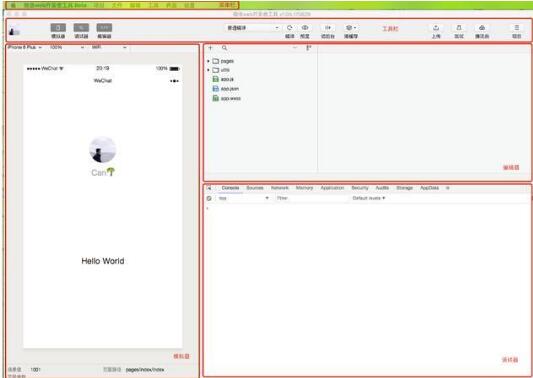Toggle the editor panel button
The image size is (533, 378).
(x=104, y=28)
